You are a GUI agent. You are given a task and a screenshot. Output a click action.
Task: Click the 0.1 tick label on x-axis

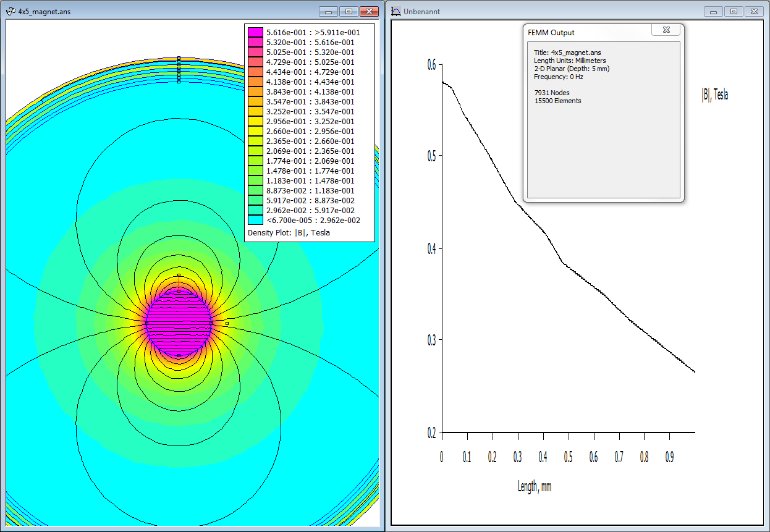point(467,457)
